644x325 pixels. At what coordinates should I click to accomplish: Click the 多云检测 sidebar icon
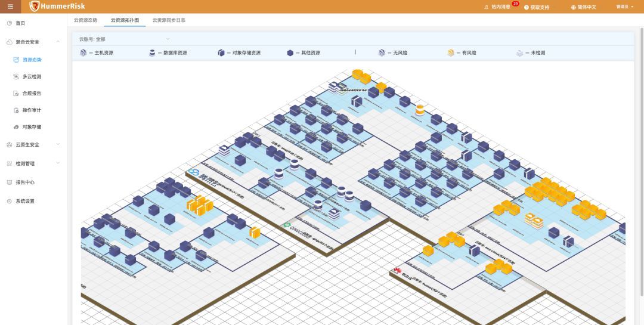[16, 76]
